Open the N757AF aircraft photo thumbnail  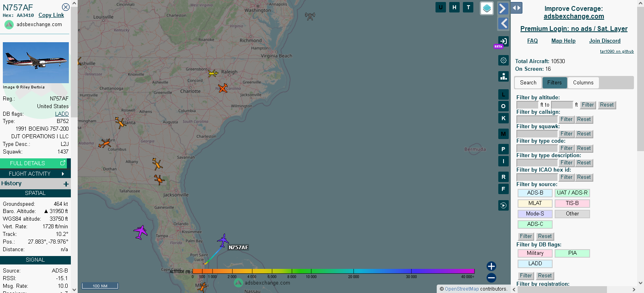pos(36,63)
